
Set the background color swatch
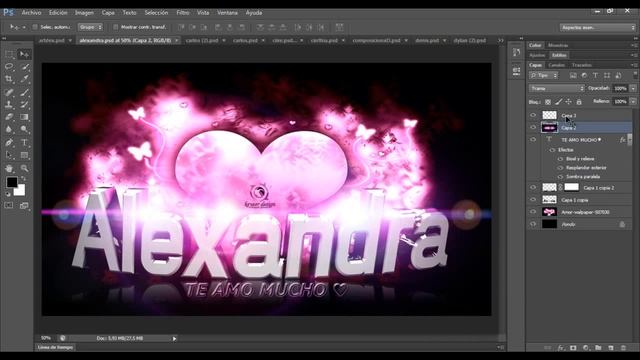click(x=20, y=191)
